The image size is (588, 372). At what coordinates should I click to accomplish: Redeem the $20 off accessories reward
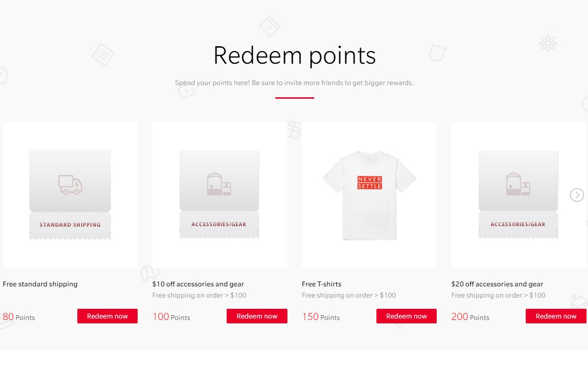556,316
